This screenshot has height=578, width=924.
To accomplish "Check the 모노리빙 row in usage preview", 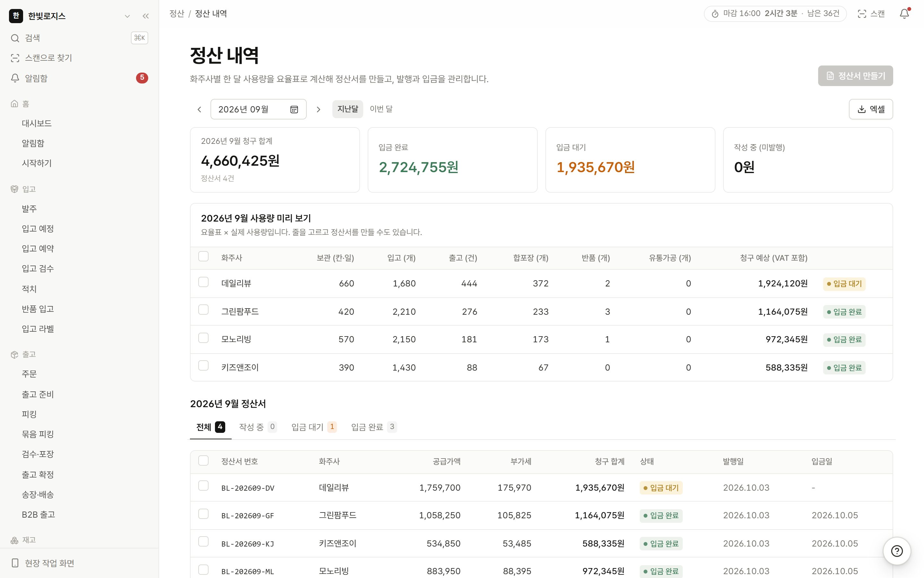I will tap(203, 338).
